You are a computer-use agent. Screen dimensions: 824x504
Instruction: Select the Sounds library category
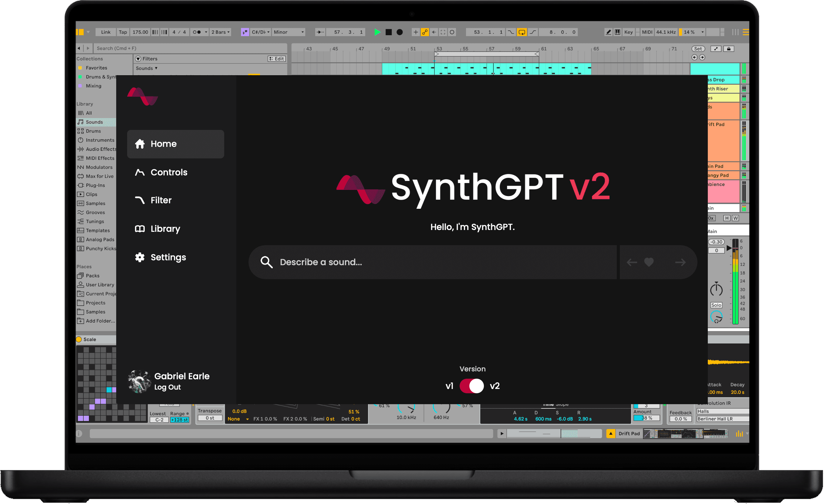click(x=95, y=122)
